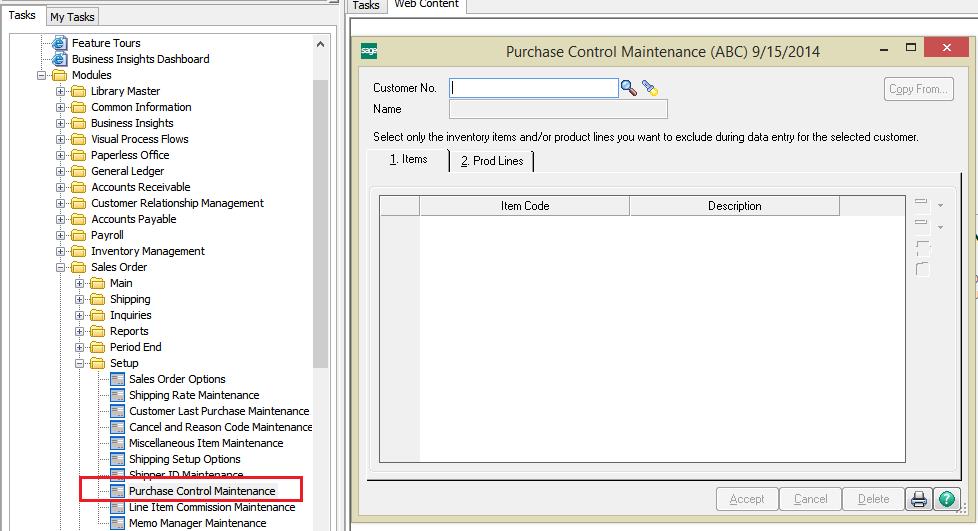
Task: Click the Accept button
Action: coord(747,499)
